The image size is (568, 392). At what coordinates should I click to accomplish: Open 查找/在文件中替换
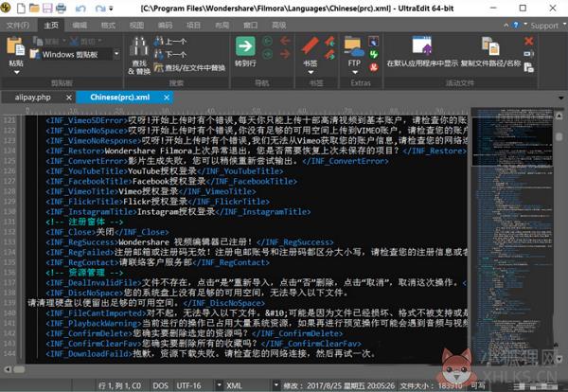coord(189,67)
